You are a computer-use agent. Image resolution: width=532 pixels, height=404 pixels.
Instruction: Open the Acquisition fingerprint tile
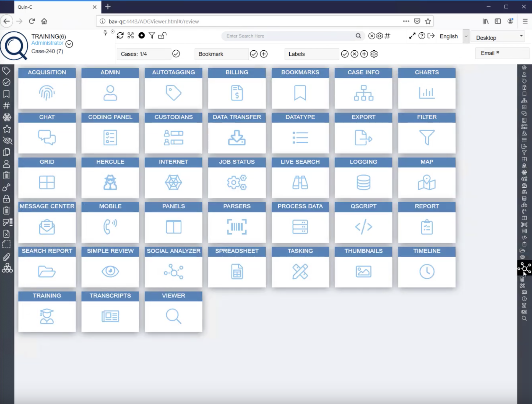pos(47,88)
